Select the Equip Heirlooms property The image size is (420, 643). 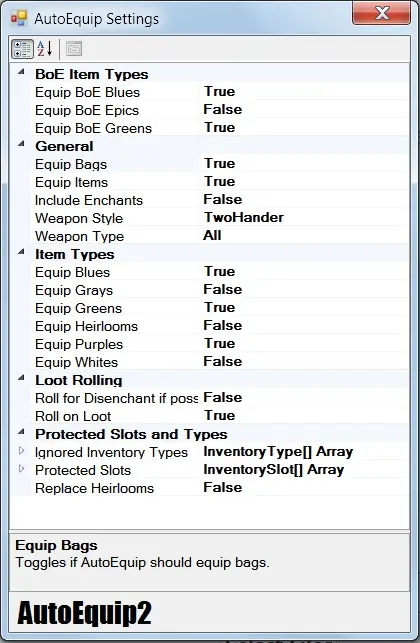pyautogui.click(x=87, y=327)
